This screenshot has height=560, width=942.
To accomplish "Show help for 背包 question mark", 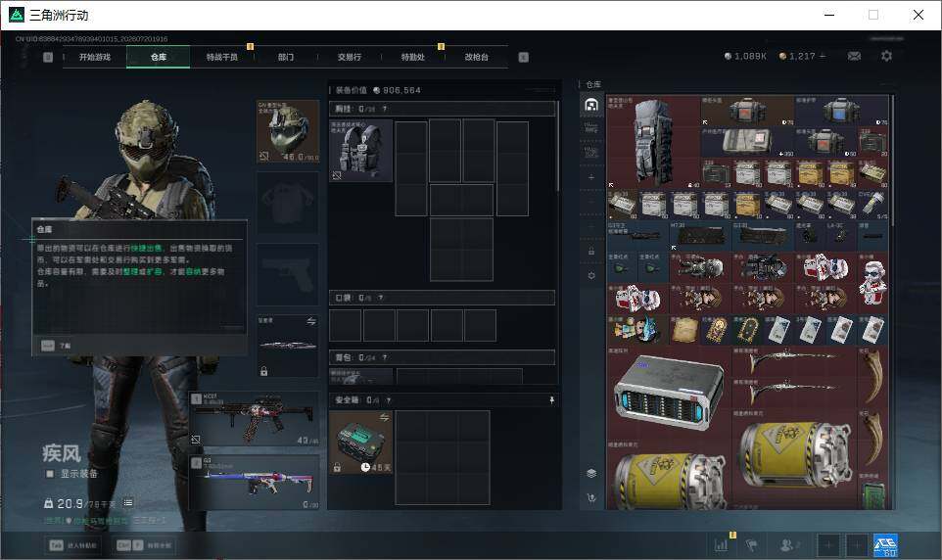I will click(x=385, y=357).
